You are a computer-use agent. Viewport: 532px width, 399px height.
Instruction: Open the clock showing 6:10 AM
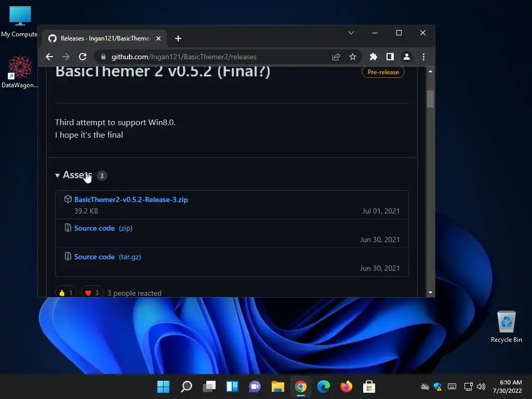(x=507, y=387)
